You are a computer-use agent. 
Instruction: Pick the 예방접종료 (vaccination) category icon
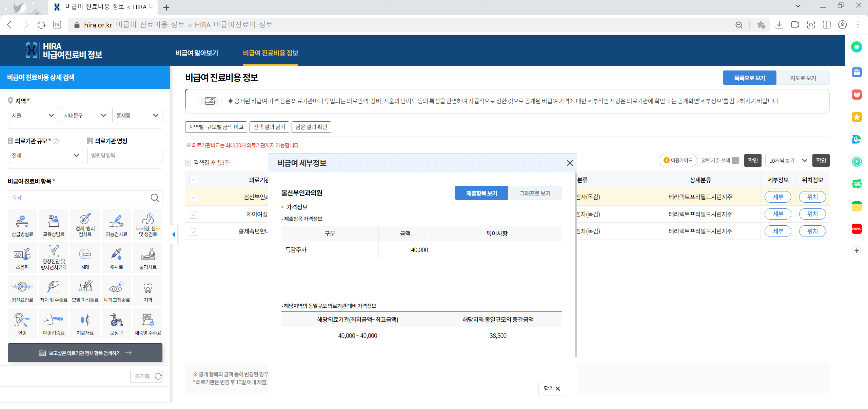[x=53, y=323]
